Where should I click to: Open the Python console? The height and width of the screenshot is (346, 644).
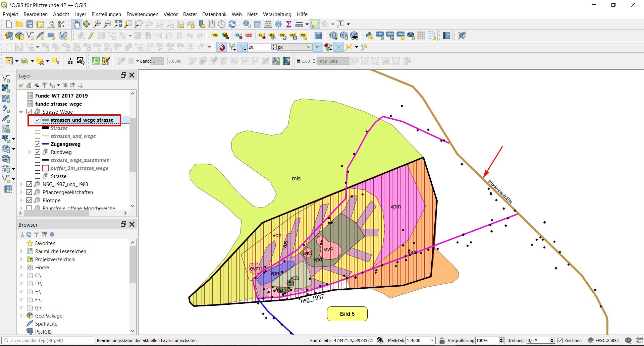(x=369, y=36)
